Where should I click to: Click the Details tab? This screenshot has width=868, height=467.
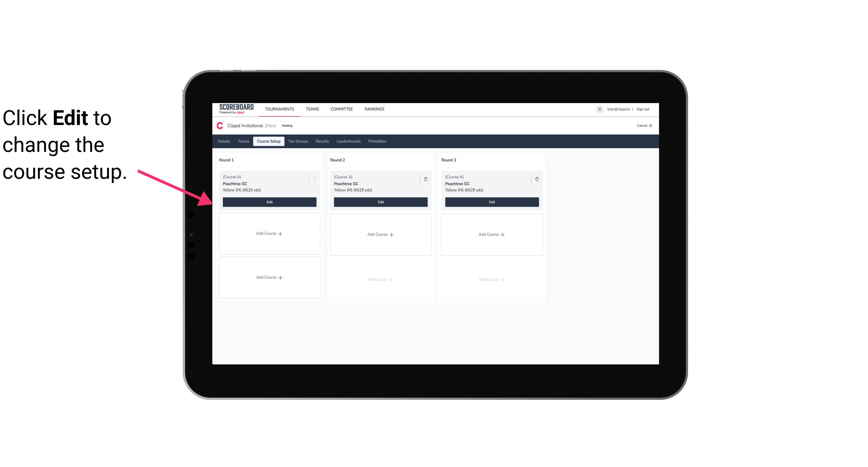click(x=225, y=141)
